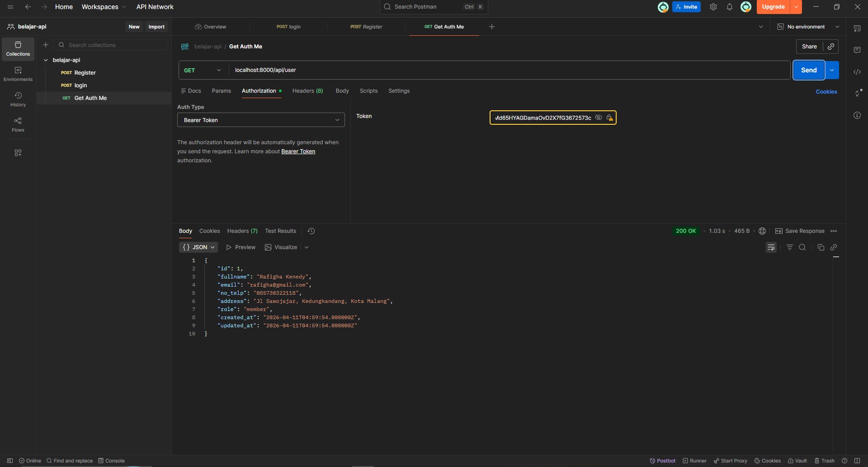
Task: Open the POST Register request tab
Action: click(366, 27)
